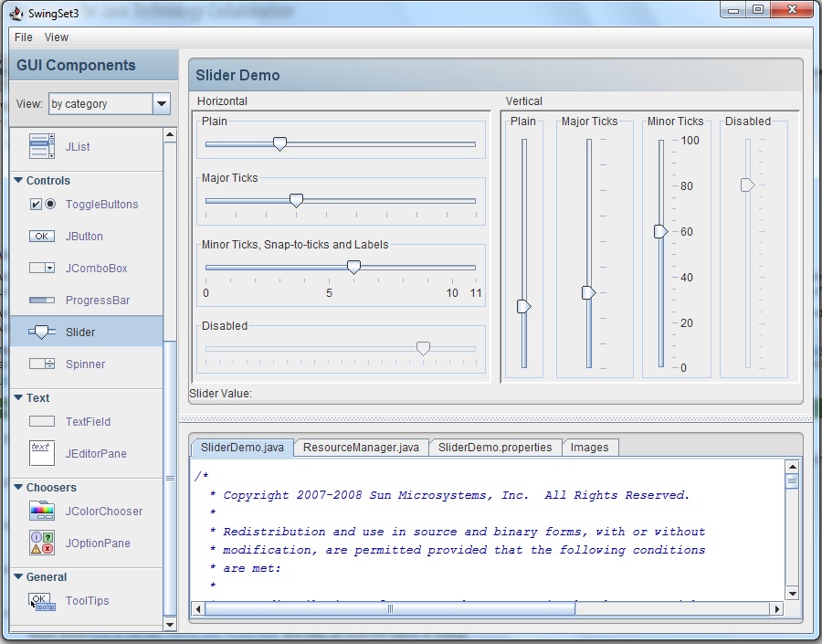
Task: Click the code pane scroll right arrow
Action: tap(777, 609)
